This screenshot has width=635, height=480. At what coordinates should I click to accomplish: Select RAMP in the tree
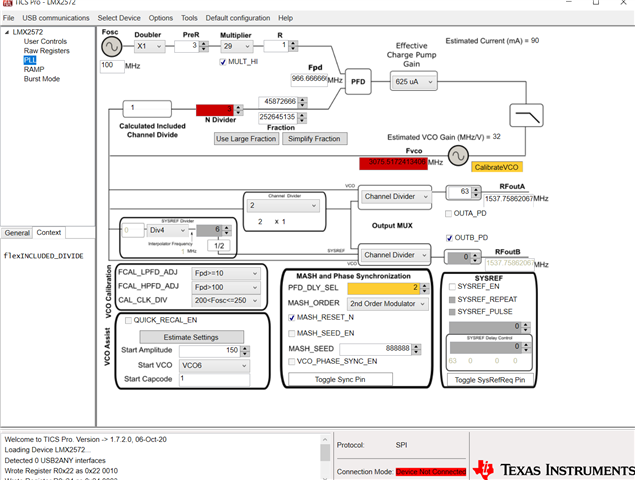34,70
